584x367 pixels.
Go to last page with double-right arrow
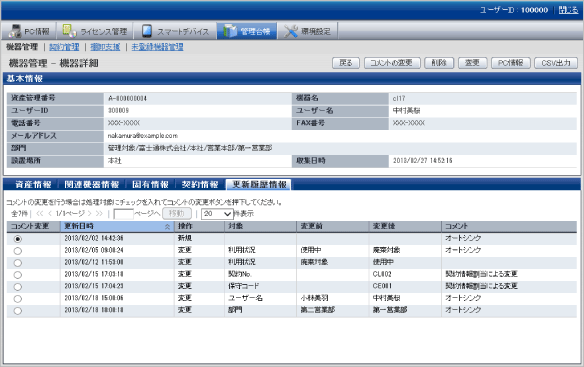(99, 213)
